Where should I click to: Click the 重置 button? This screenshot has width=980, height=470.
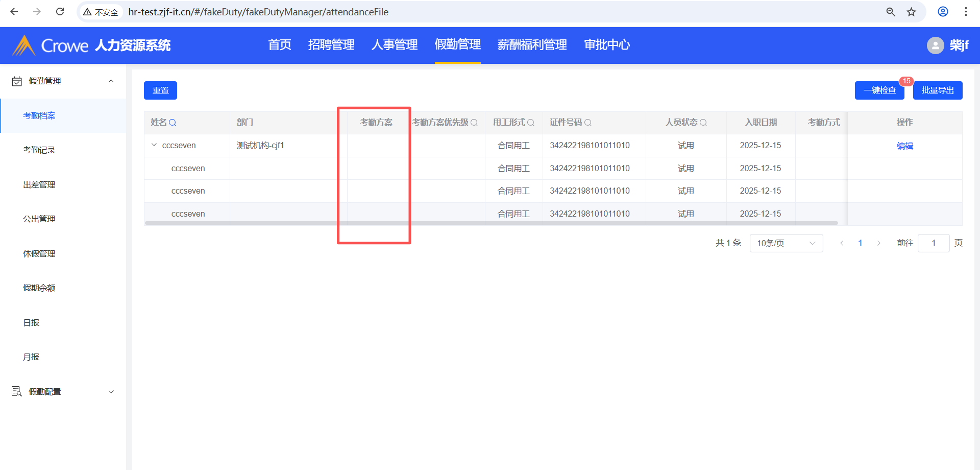160,90
